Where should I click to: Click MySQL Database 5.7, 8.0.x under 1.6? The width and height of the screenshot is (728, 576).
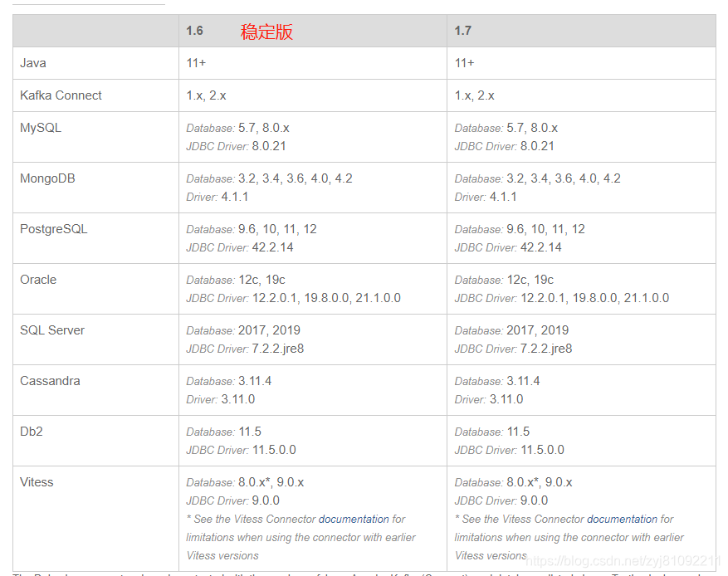[x=237, y=128]
